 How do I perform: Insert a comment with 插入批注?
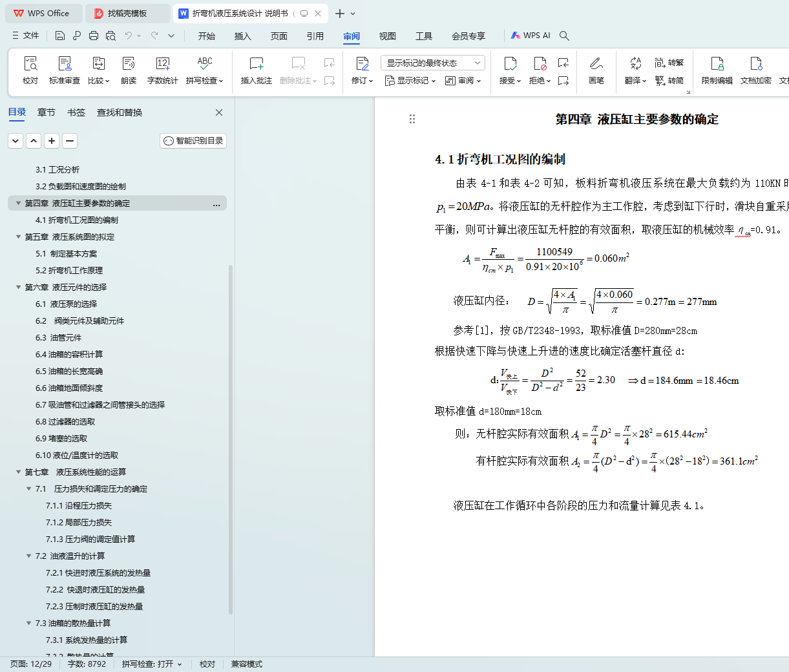257,70
